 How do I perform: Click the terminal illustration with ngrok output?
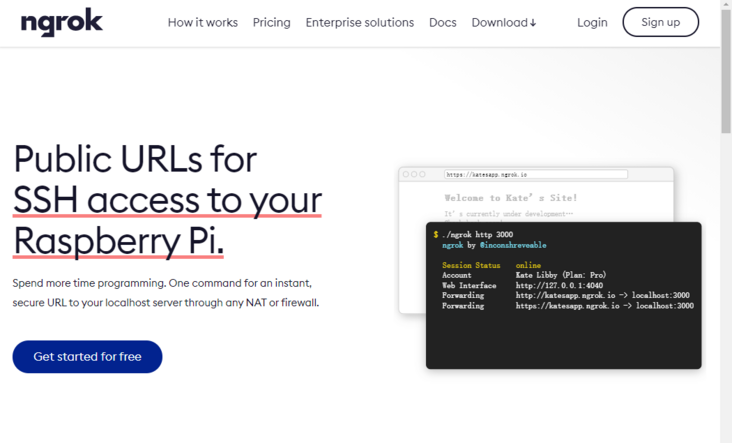point(563,295)
